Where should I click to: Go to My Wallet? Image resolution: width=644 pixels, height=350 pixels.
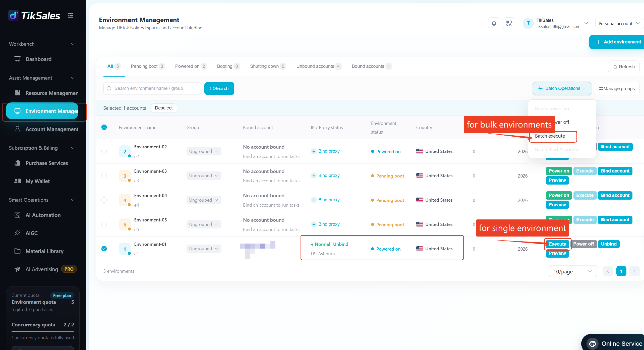[37, 181]
